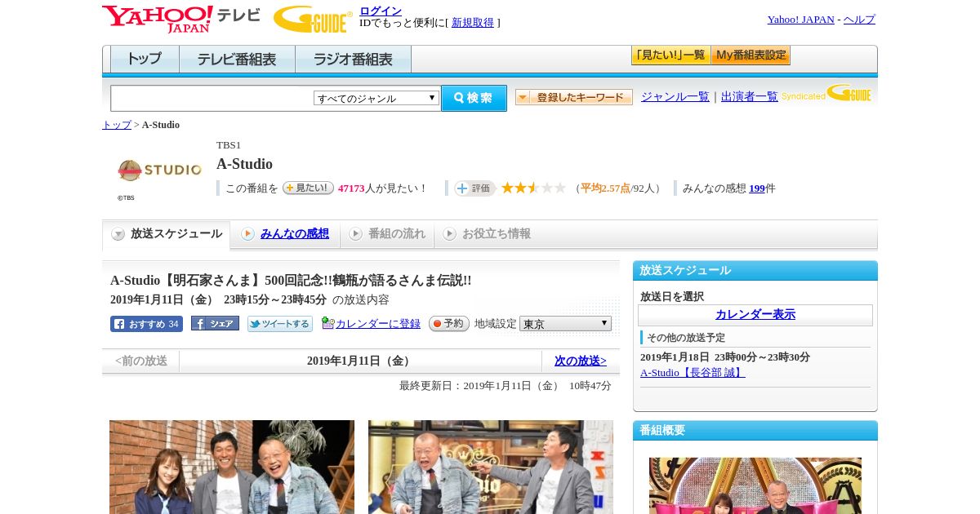Open the ジャンル一覧 link

[675, 96]
